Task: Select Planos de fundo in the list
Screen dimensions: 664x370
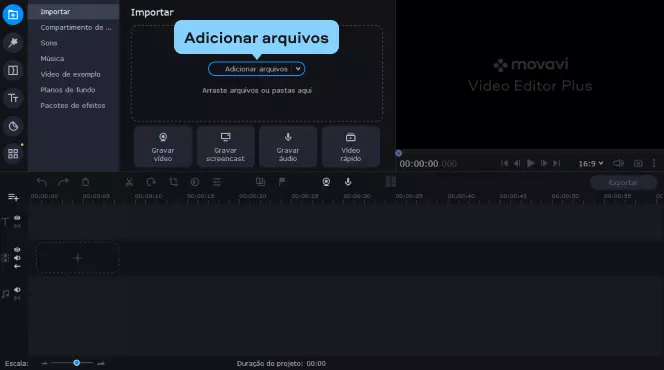Action: coord(68,90)
